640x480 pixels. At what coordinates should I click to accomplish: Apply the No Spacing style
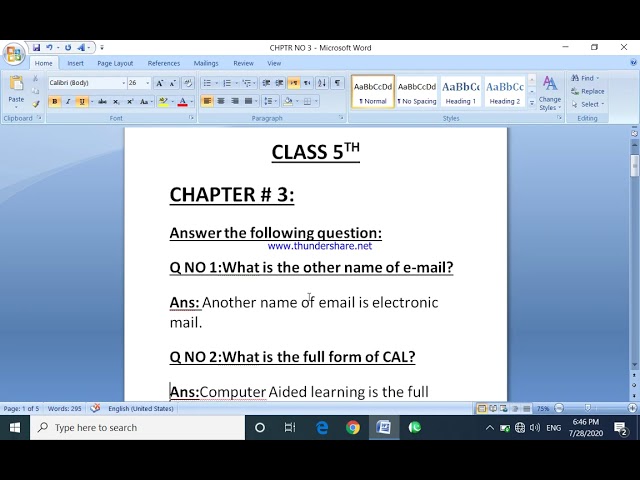click(x=417, y=92)
